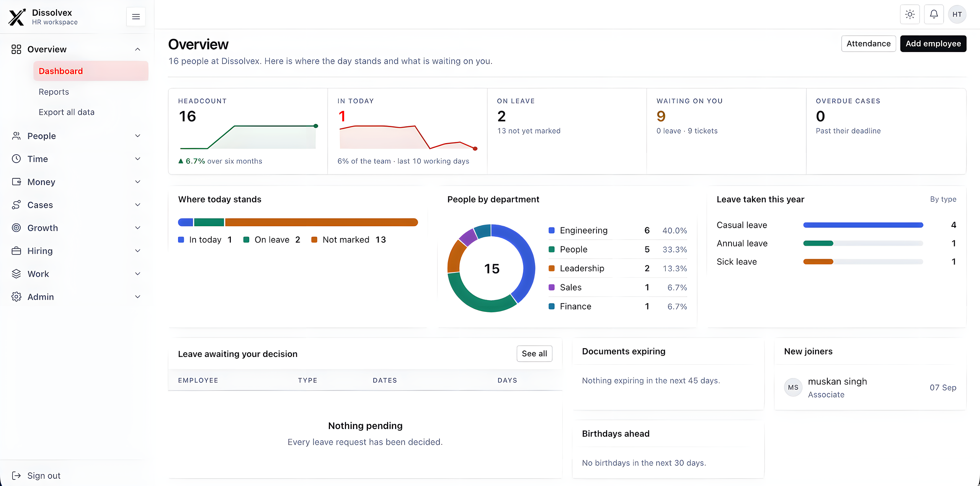Open the Hiring menu label
The width and height of the screenshot is (980, 486).
tap(40, 251)
